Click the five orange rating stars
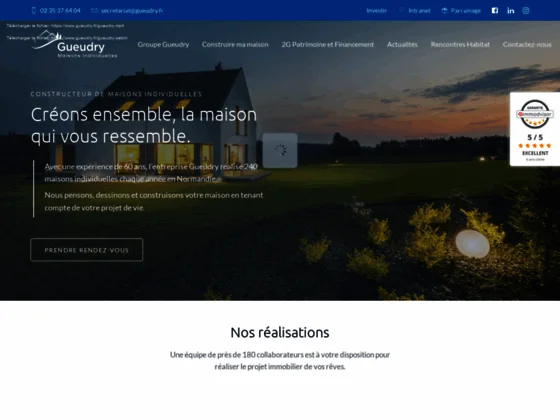The height and width of the screenshot is (420, 560). click(535, 145)
